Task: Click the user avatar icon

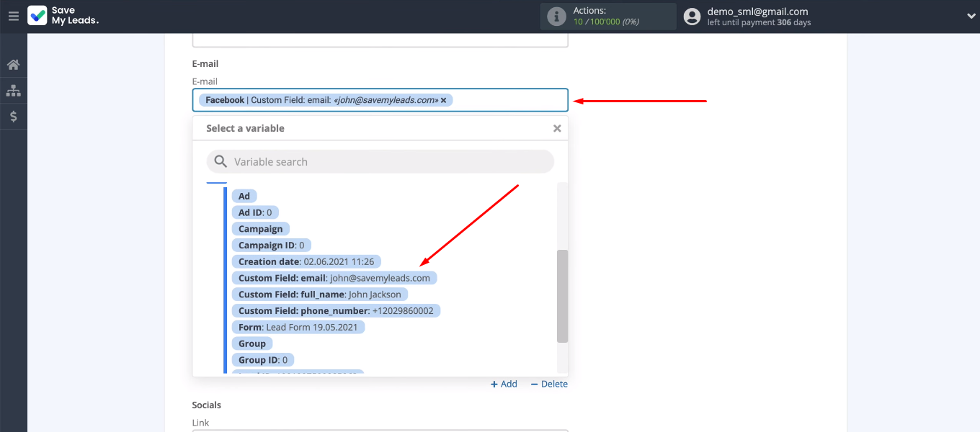Action: pyautogui.click(x=692, y=17)
